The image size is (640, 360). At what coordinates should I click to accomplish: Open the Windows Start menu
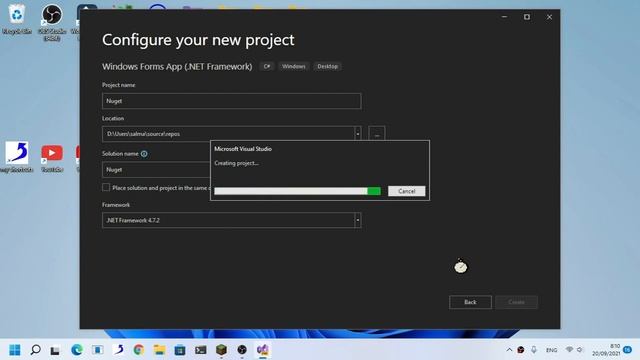tap(15, 350)
